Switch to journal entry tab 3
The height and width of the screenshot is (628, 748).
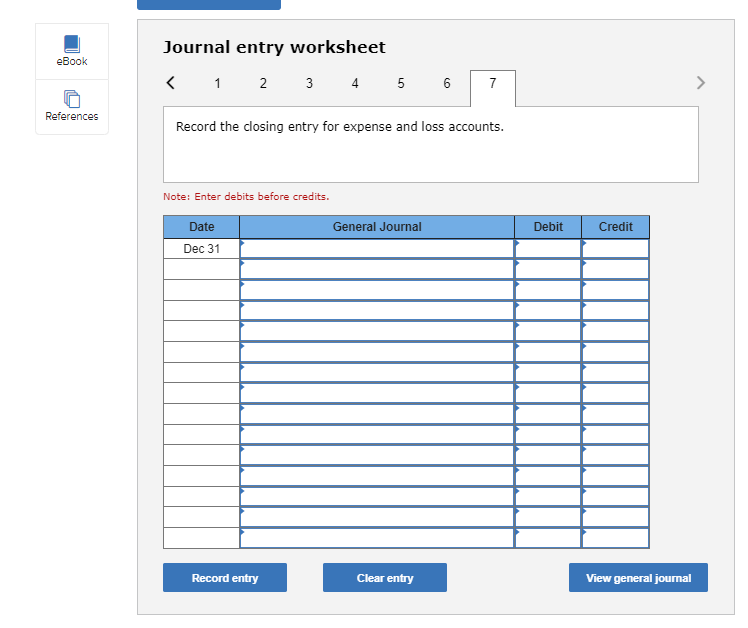309,84
